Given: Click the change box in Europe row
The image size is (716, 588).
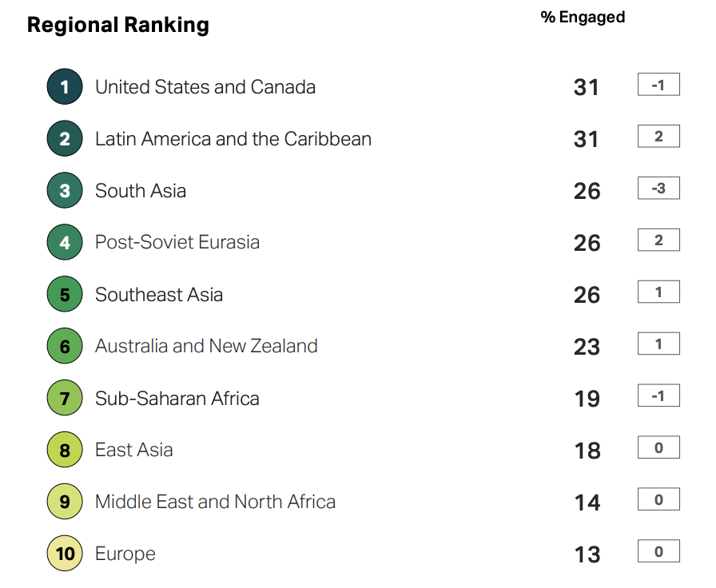Looking at the screenshot, I should click(658, 551).
